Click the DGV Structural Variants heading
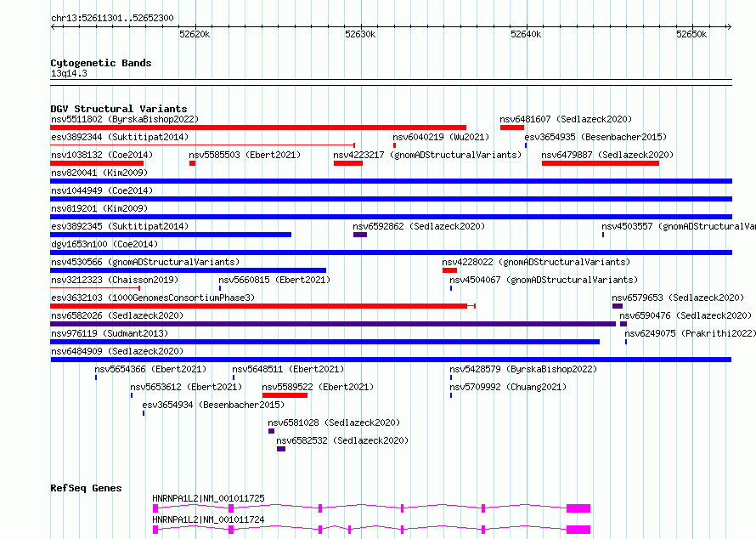The image size is (756, 539). point(119,109)
